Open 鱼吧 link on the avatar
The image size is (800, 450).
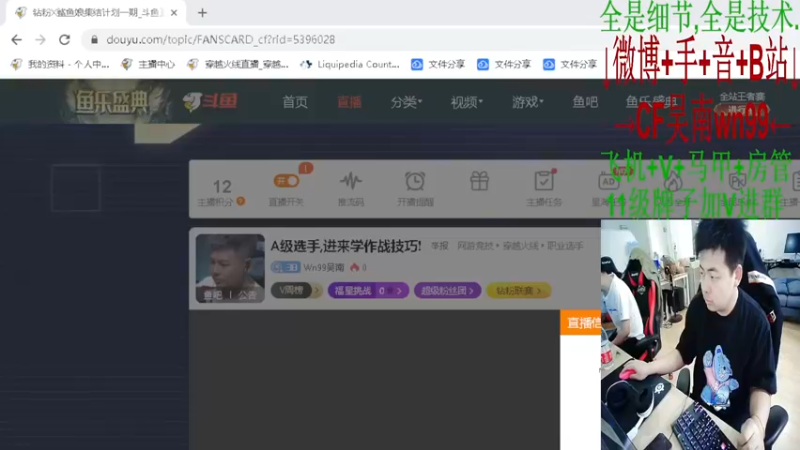point(213,295)
